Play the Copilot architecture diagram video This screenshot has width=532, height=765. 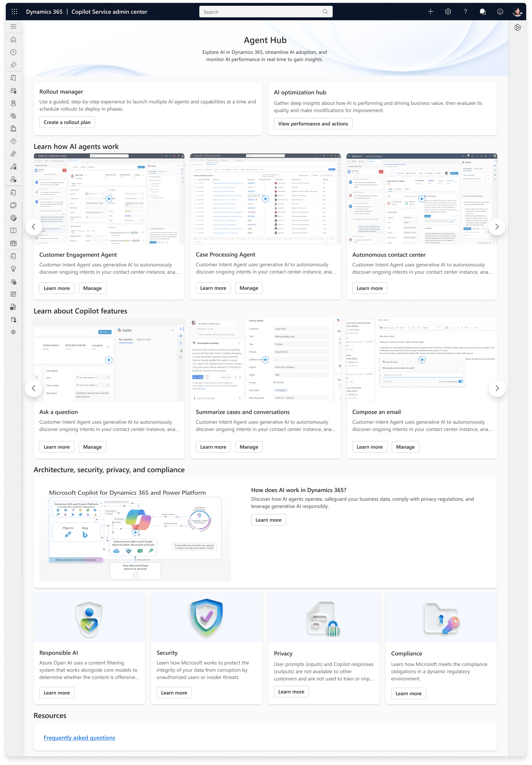tap(136, 532)
